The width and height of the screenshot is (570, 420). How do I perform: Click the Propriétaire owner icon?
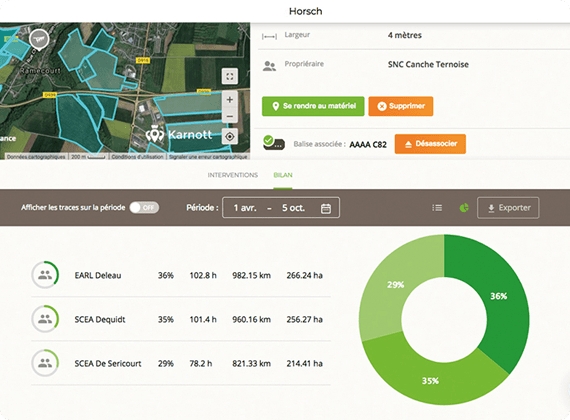(x=269, y=66)
